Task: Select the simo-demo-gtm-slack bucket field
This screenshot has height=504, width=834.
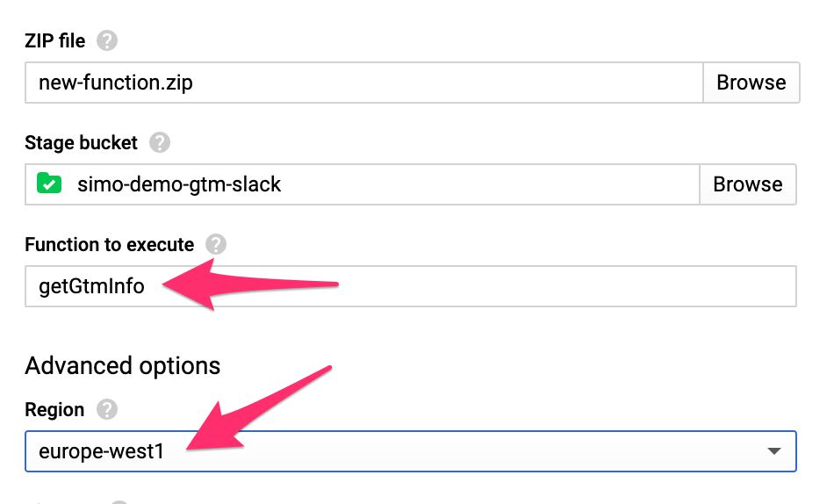Action: coord(363,184)
